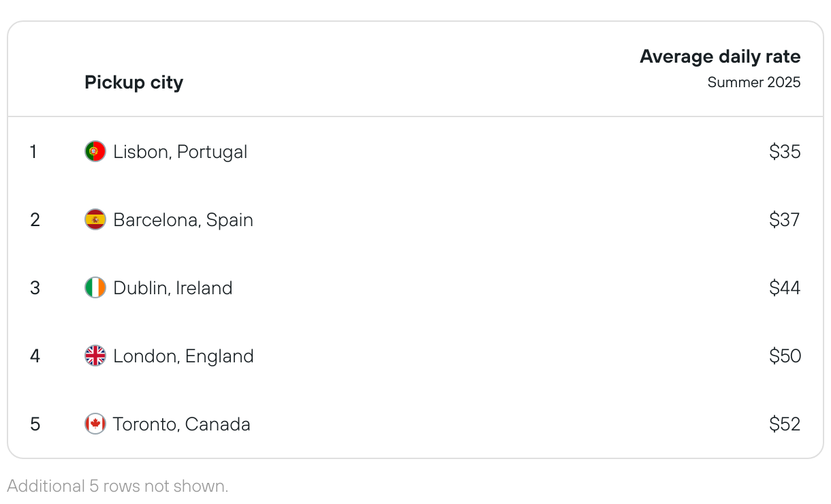
Task: Click the $50 rate for London
Action: [x=785, y=356]
